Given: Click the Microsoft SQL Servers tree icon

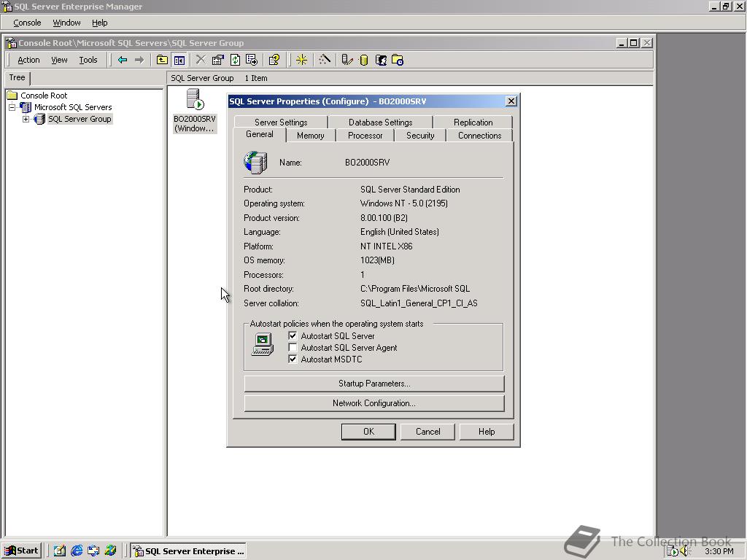Looking at the screenshot, I should pos(26,107).
